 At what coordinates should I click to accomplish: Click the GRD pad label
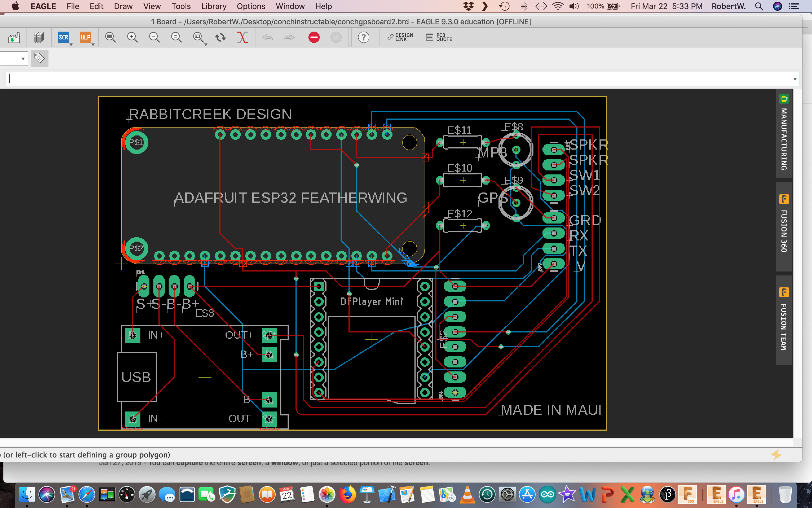pyautogui.click(x=585, y=220)
